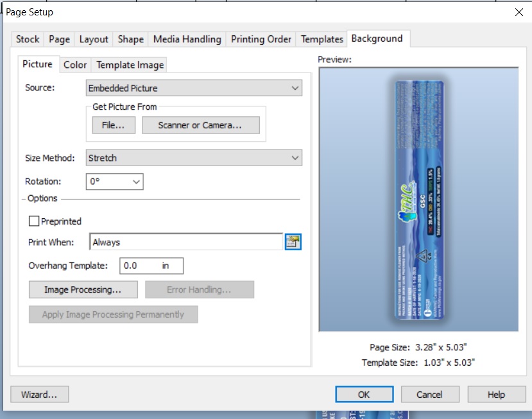
Task: Open the Media Handling tab
Action: pos(187,39)
